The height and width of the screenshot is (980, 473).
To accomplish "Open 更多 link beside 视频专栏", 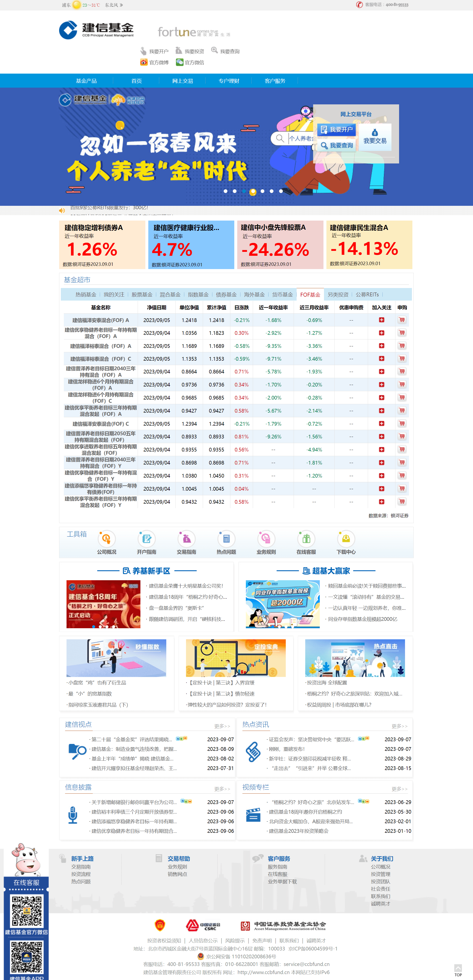I will click(x=400, y=789).
